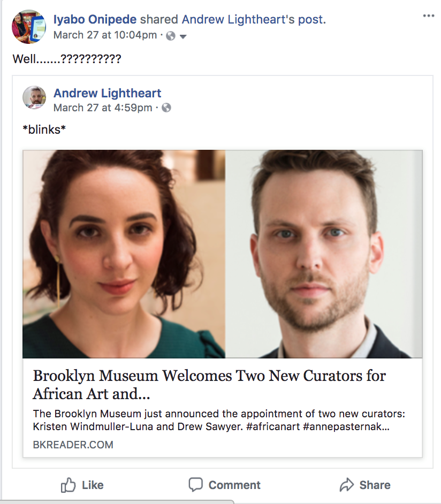The image size is (441, 504).
Task: Expand the audience selector dropdown arrow
Action: [183, 36]
